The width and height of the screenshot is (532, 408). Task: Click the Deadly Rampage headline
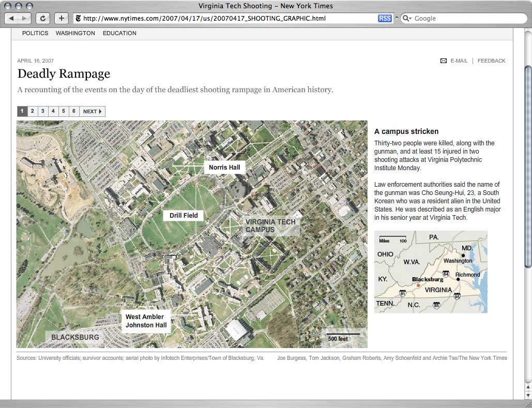(64, 73)
